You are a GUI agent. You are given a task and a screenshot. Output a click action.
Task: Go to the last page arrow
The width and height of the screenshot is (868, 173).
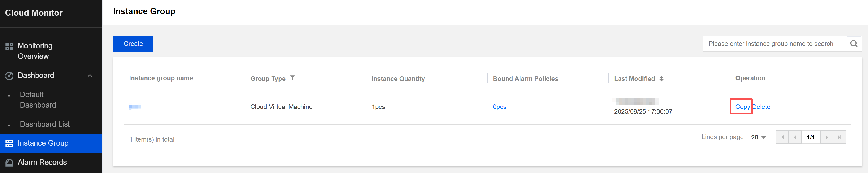[839, 137]
